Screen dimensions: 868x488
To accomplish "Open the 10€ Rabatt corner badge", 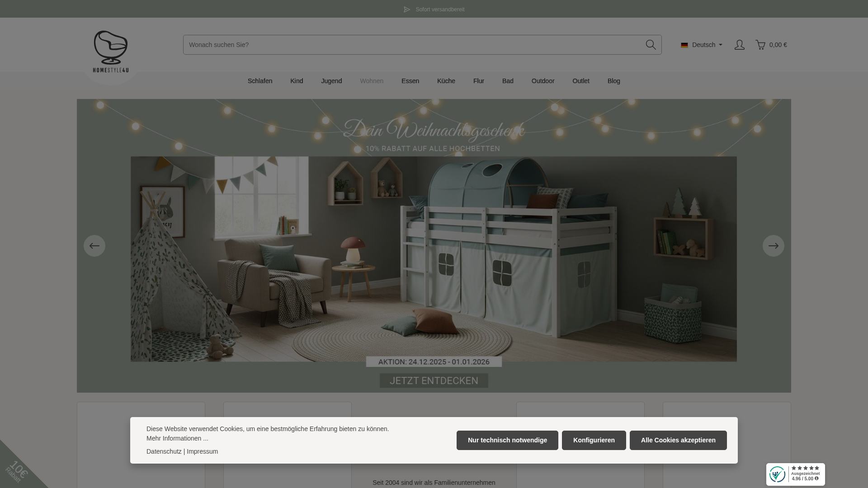I will [x=17, y=471].
